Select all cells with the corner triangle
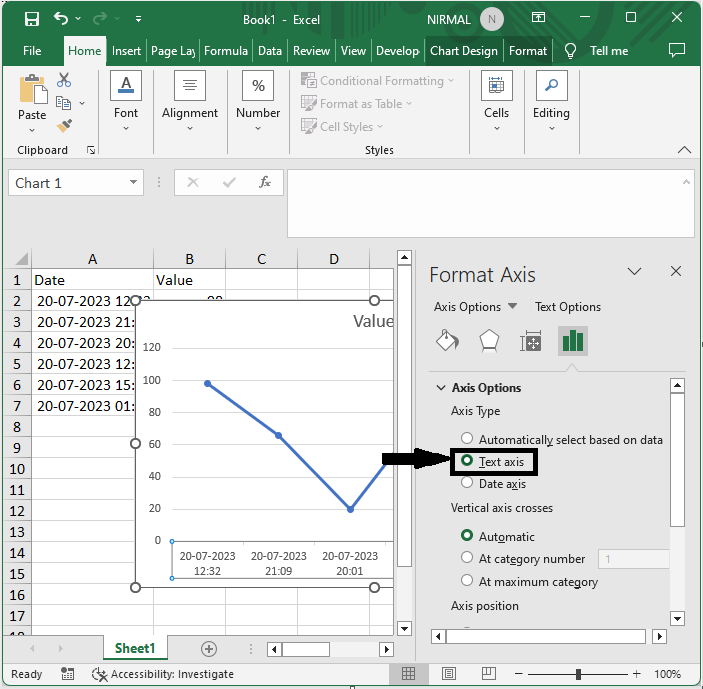 coord(21,259)
